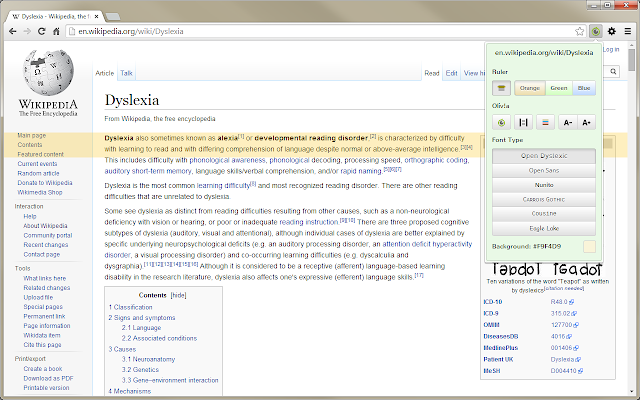Choose the Blue ruler color
Image resolution: width=640 pixels, height=400 pixels.
pos(584,88)
